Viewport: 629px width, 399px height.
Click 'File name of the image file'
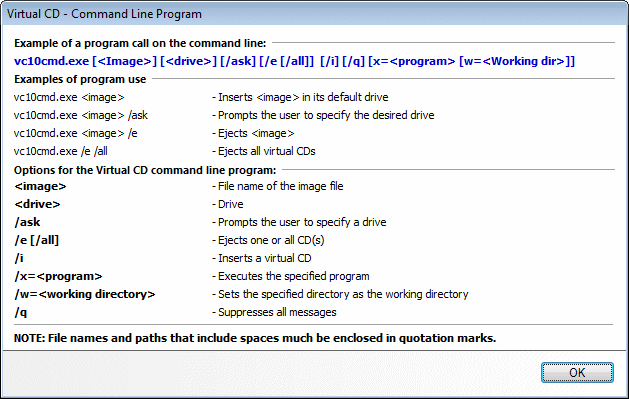(278, 186)
